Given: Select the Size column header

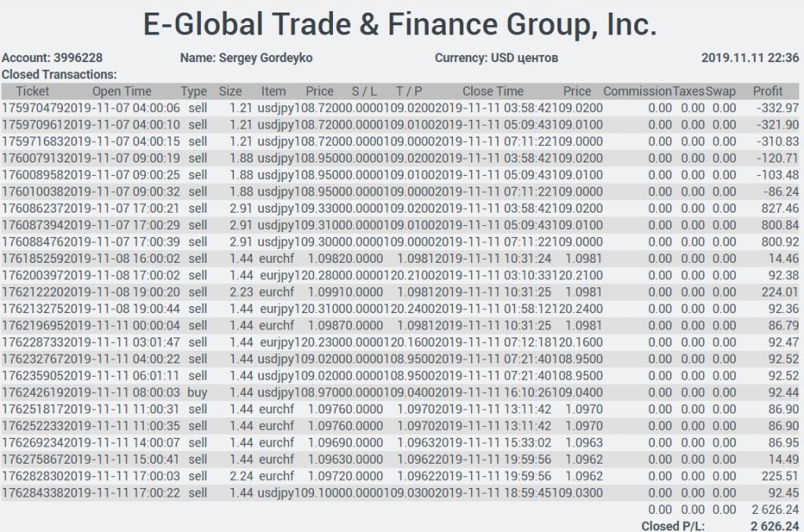Looking at the screenshot, I should click(x=230, y=91).
